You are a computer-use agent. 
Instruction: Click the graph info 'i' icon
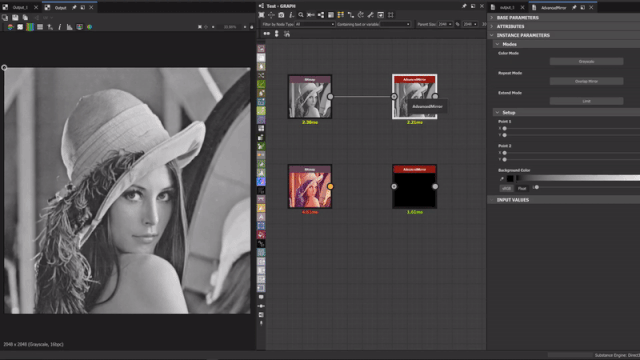291,15
